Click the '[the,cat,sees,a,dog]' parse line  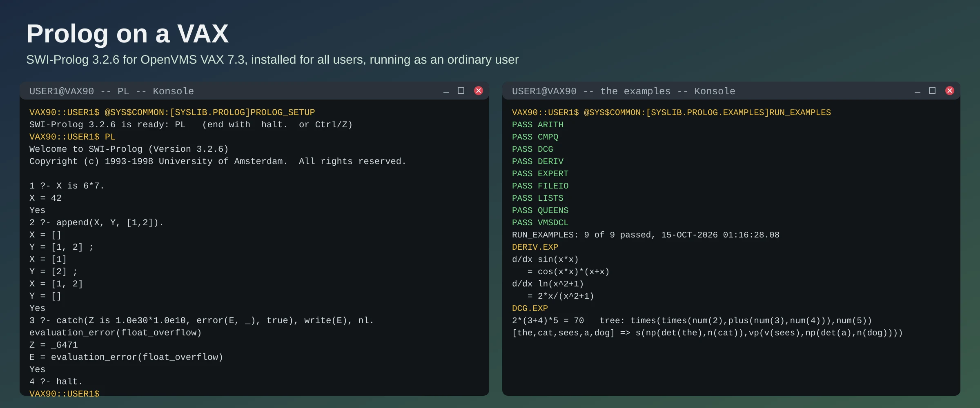click(707, 333)
